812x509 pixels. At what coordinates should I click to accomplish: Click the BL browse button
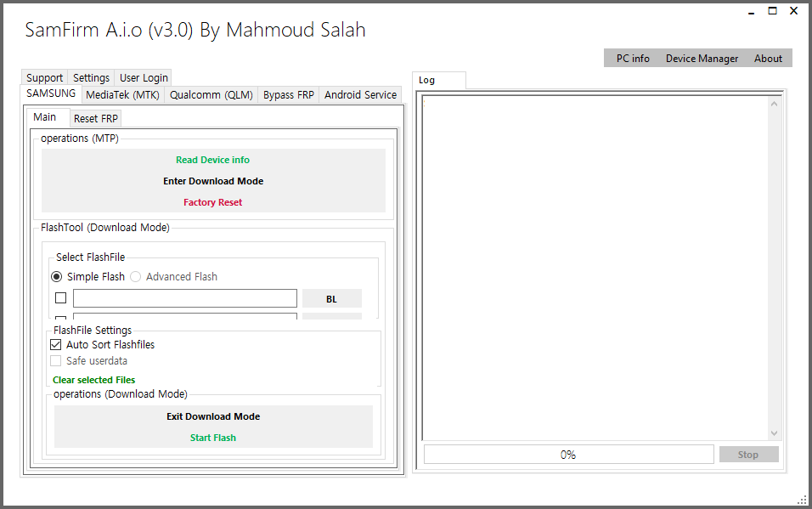pyautogui.click(x=331, y=298)
